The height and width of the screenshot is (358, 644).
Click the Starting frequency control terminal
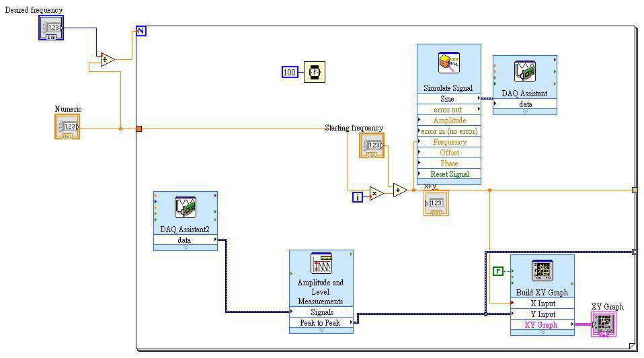(x=372, y=145)
